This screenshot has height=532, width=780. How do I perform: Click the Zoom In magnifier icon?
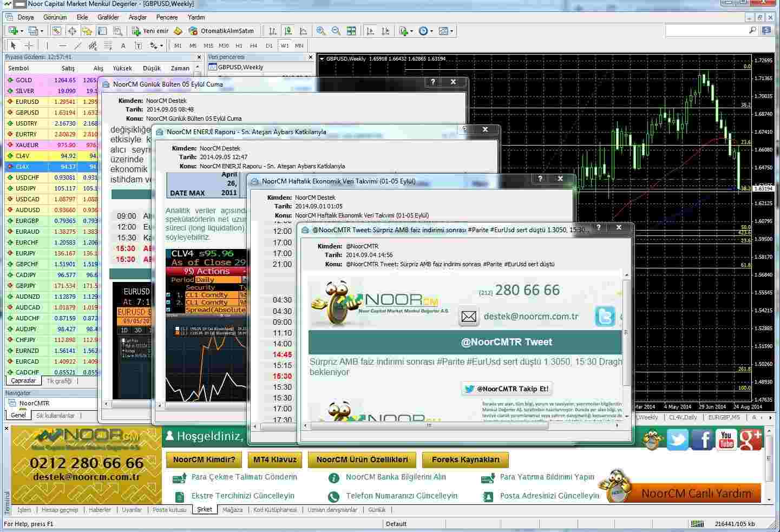(321, 31)
